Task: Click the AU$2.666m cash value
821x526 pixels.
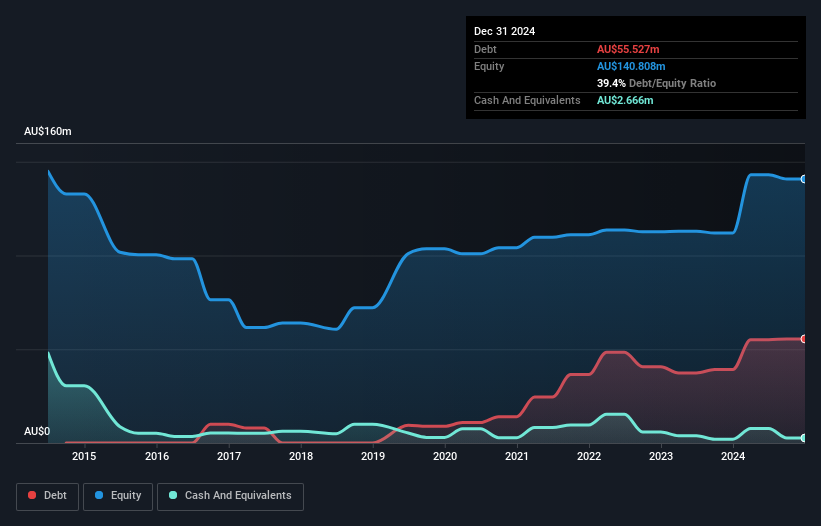Action: pos(625,100)
